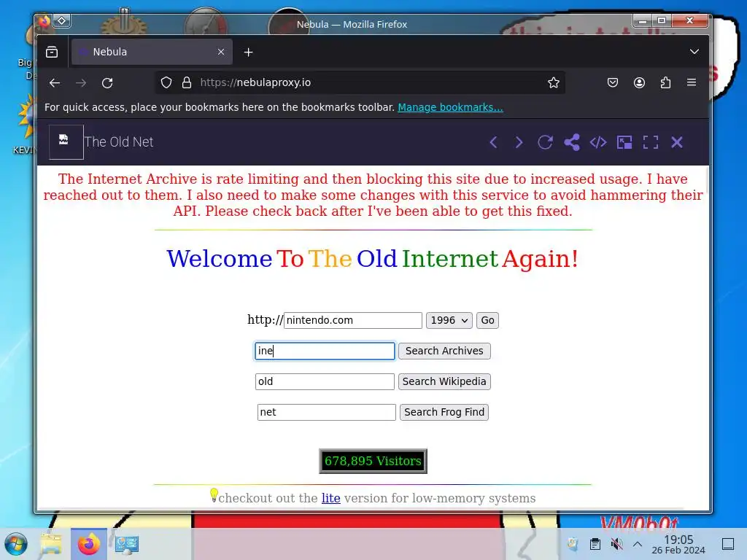The image size is (747, 560).
Task: Focus the Frog Find field containing 'net'
Action: pyautogui.click(x=326, y=412)
